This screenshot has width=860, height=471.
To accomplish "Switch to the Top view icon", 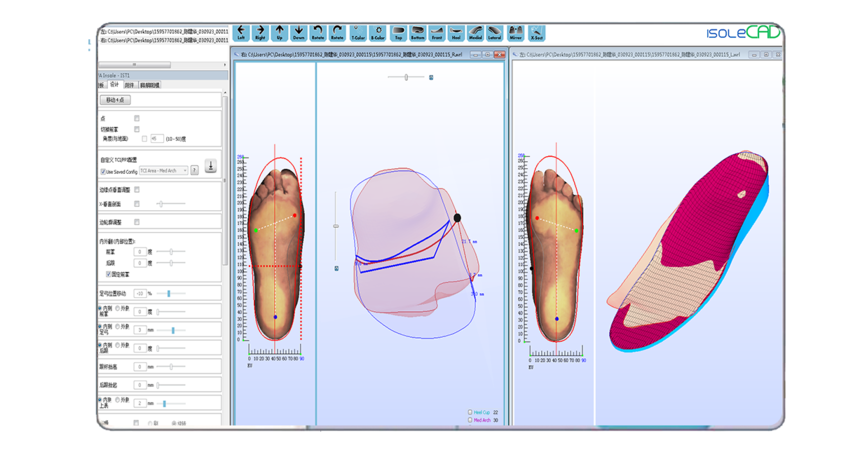I will click(x=398, y=34).
